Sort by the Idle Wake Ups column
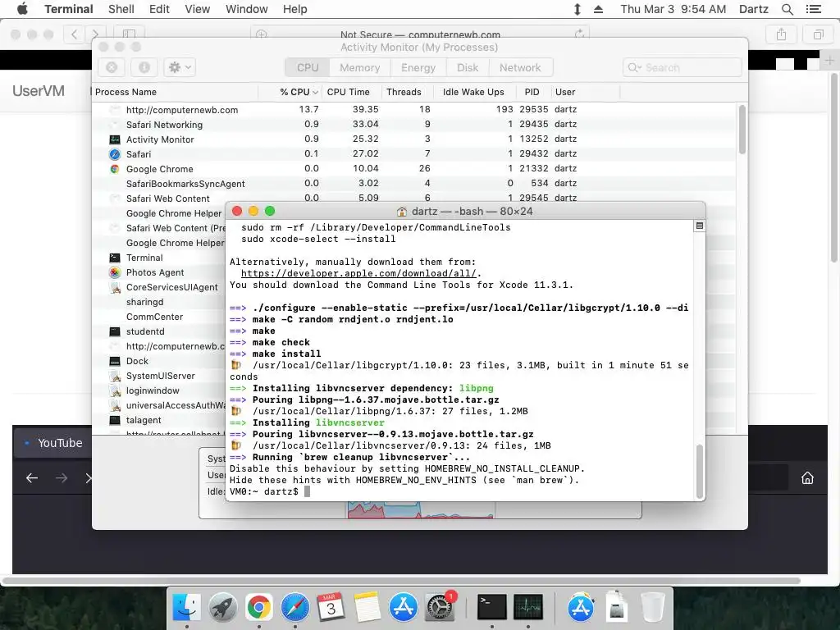Image resolution: width=840 pixels, height=630 pixels. (x=473, y=92)
